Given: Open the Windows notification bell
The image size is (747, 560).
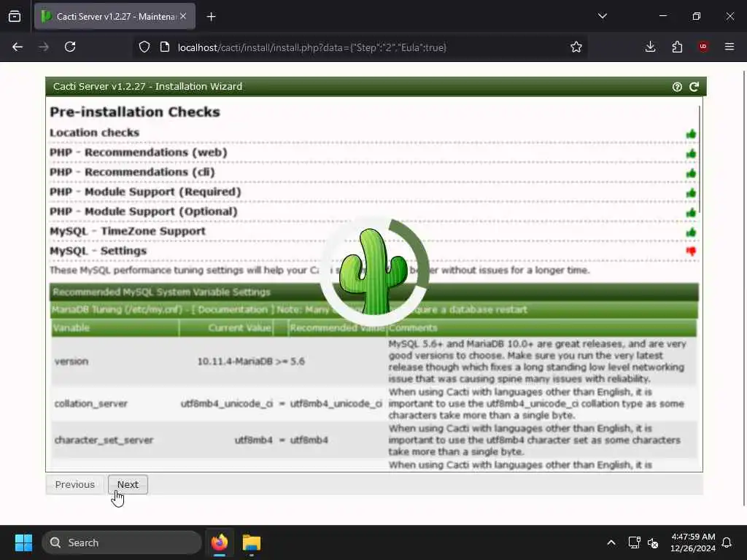Looking at the screenshot, I should coord(727,542).
